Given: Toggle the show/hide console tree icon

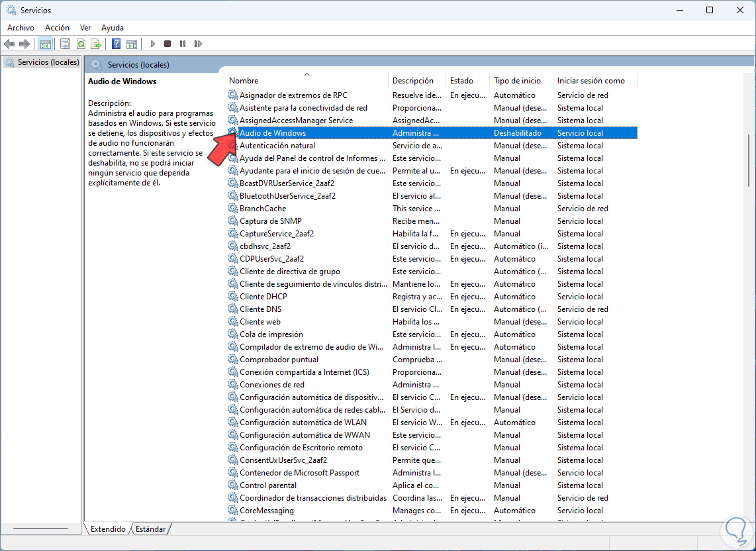Looking at the screenshot, I should [x=45, y=44].
